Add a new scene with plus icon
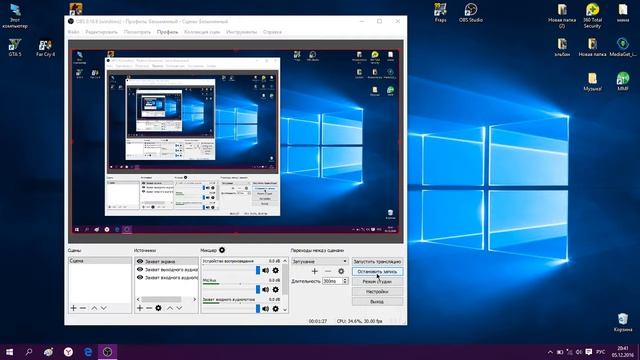This screenshot has height=360, width=640. (73, 308)
